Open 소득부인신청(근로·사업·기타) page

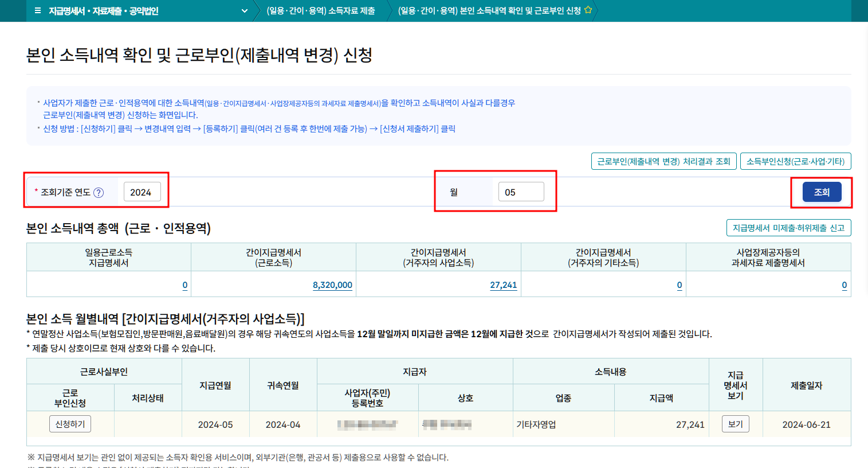pos(795,161)
